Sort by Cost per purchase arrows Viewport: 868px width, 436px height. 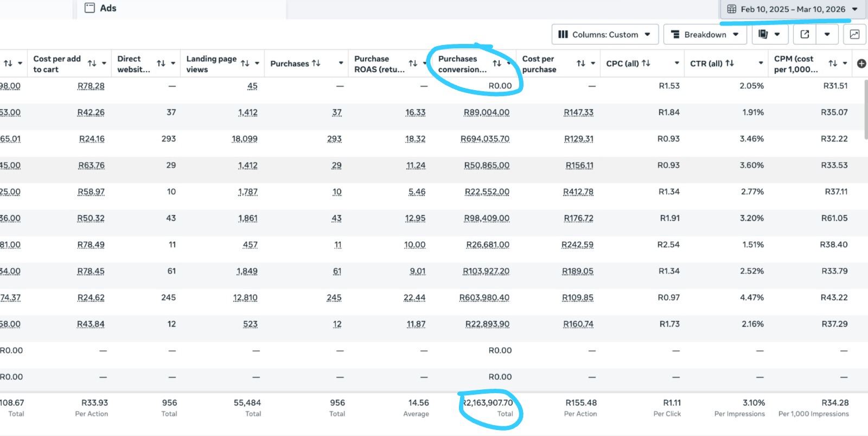[x=580, y=64]
